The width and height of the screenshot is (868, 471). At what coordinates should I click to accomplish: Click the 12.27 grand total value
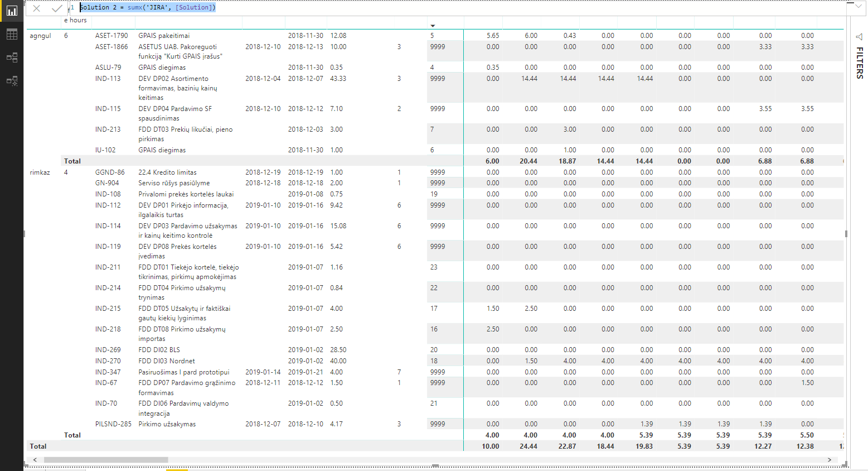pos(763,446)
